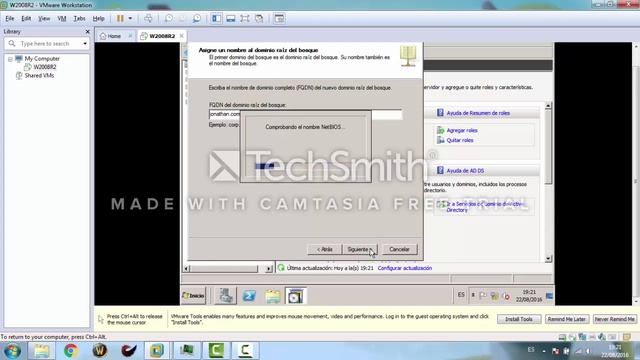Open the File menu

click(x=10, y=18)
